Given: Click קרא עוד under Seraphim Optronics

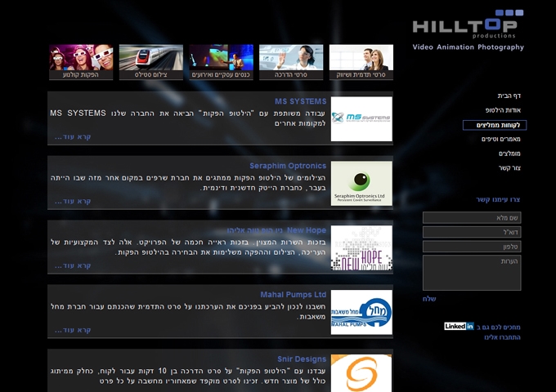Looking at the screenshot, I should coord(73,201).
